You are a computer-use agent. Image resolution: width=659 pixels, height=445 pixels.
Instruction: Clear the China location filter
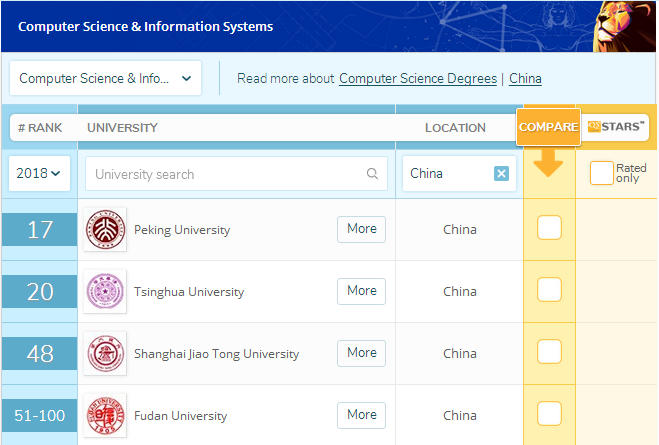coord(501,174)
